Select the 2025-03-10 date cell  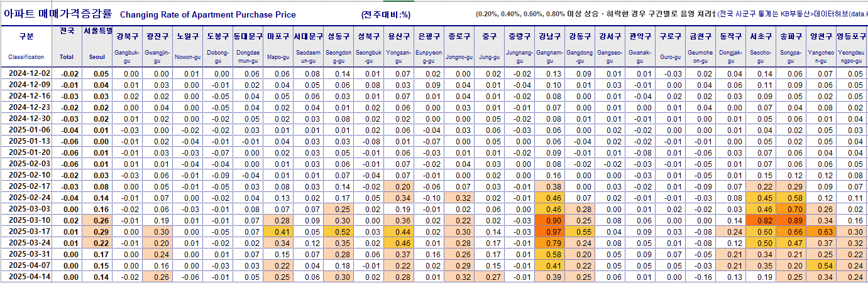pos(26,220)
